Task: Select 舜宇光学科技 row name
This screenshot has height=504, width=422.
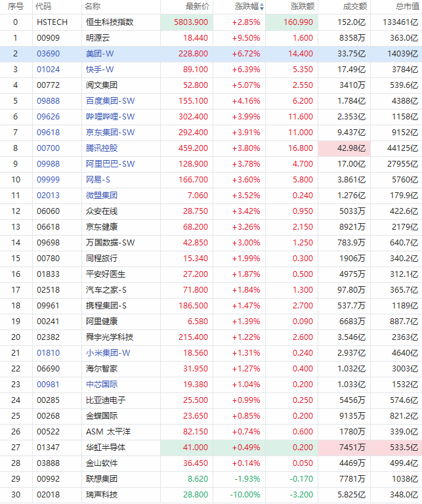Action: pos(110,337)
